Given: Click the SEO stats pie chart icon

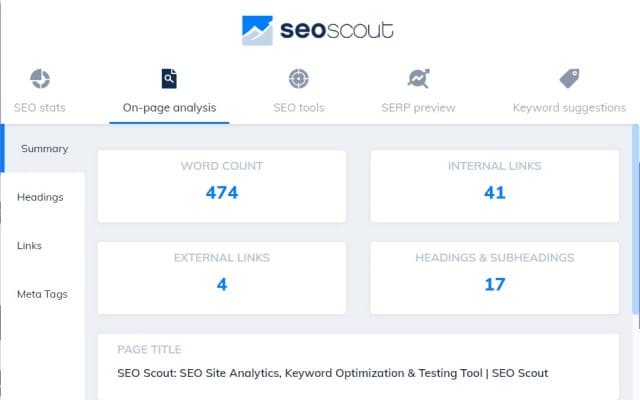Looking at the screenshot, I should [40, 79].
